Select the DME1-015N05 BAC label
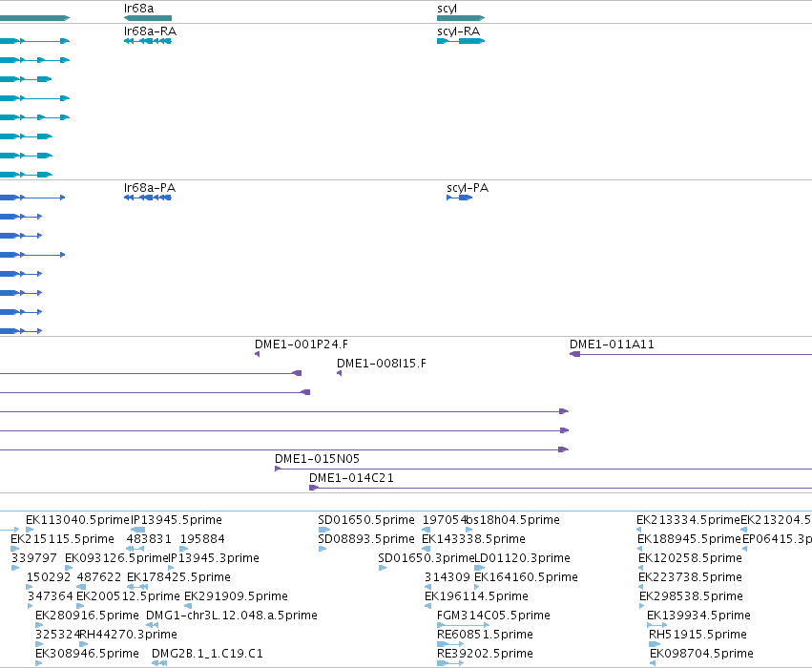The height and width of the screenshot is (668, 812). coord(317,459)
